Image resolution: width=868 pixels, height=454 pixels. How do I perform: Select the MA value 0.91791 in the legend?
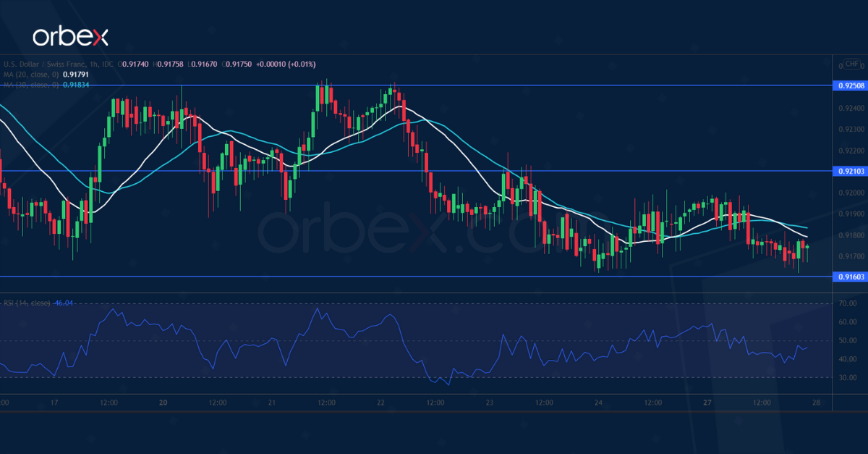coord(75,75)
